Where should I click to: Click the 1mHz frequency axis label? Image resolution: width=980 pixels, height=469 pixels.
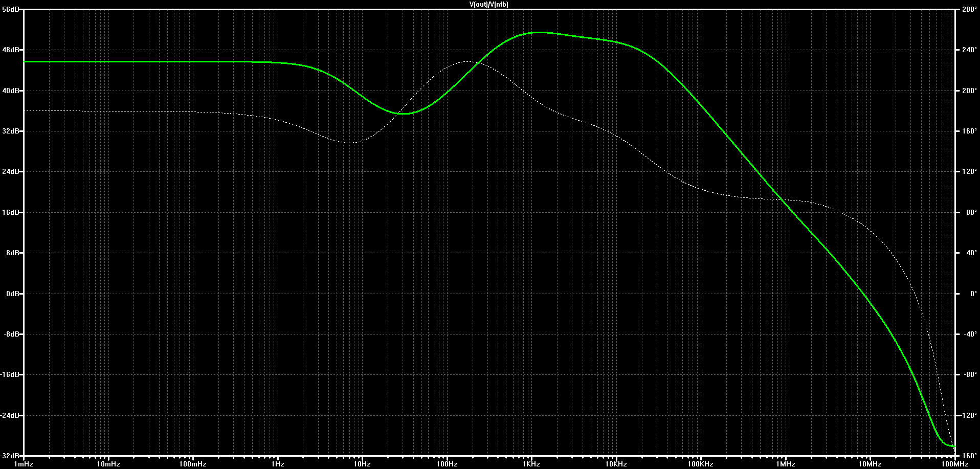click(x=24, y=464)
